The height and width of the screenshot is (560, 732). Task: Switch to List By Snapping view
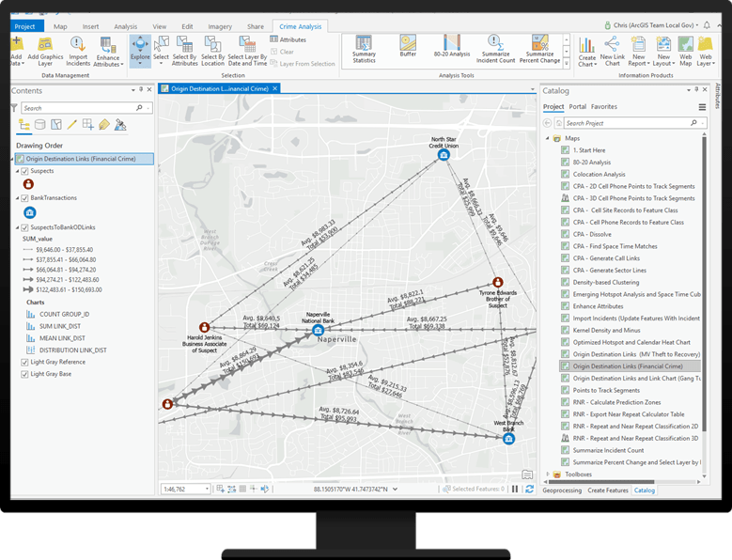pos(87,125)
